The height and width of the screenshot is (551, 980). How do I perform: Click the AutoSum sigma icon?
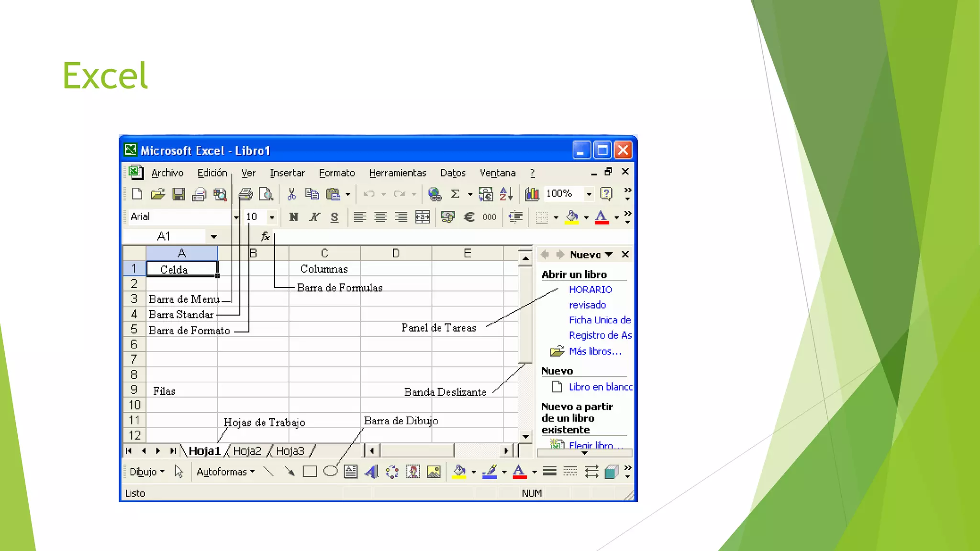pyautogui.click(x=455, y=194)
